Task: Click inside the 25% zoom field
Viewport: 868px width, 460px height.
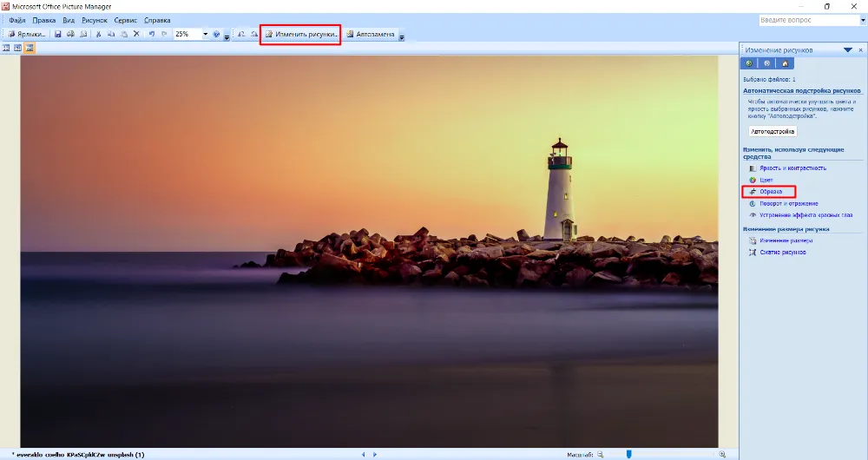Action: tap(187, 34)
